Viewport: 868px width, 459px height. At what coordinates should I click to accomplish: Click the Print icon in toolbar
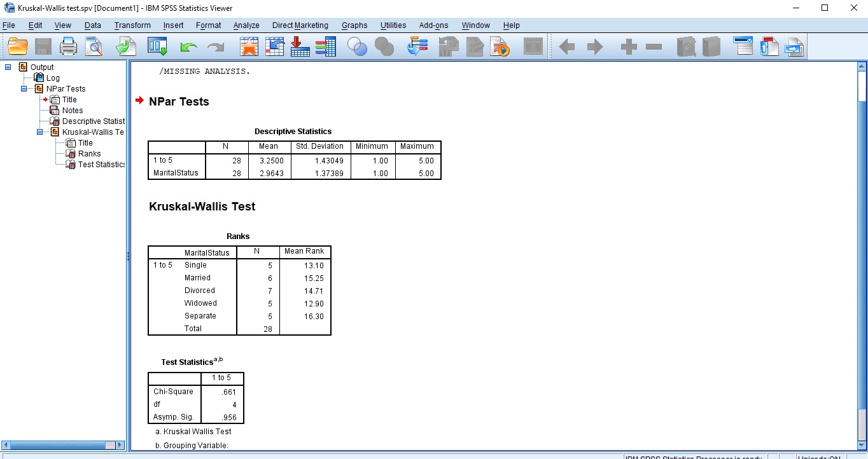(68, 46)
